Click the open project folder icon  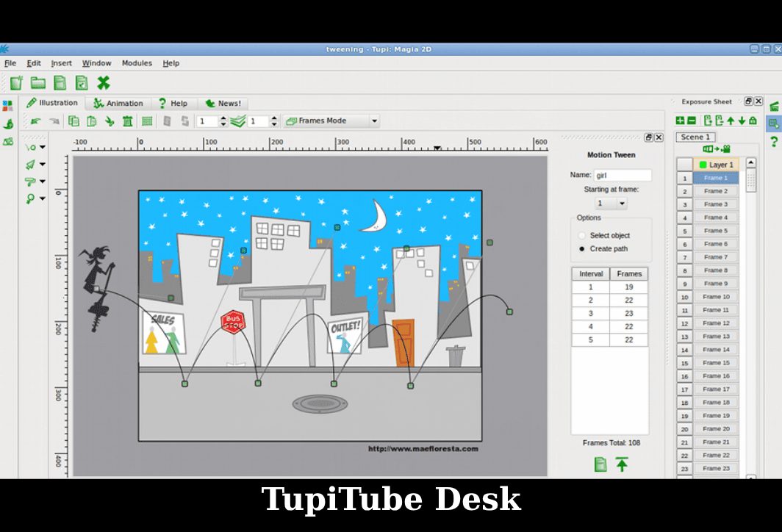pos(37,83)
